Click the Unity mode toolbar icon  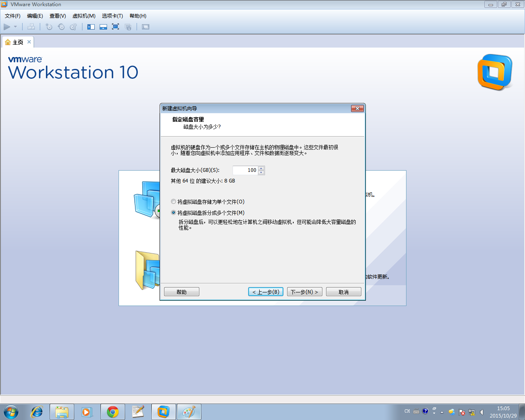[128, 27]
